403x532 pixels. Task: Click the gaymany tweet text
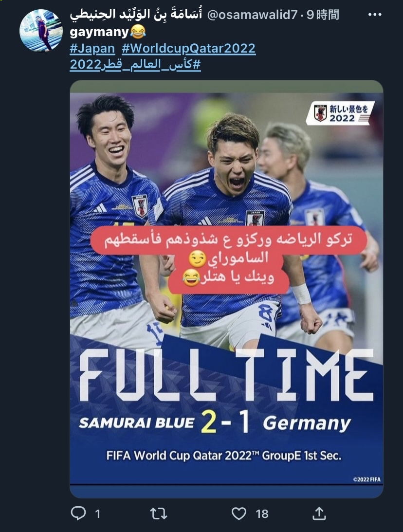coord(99,32)
